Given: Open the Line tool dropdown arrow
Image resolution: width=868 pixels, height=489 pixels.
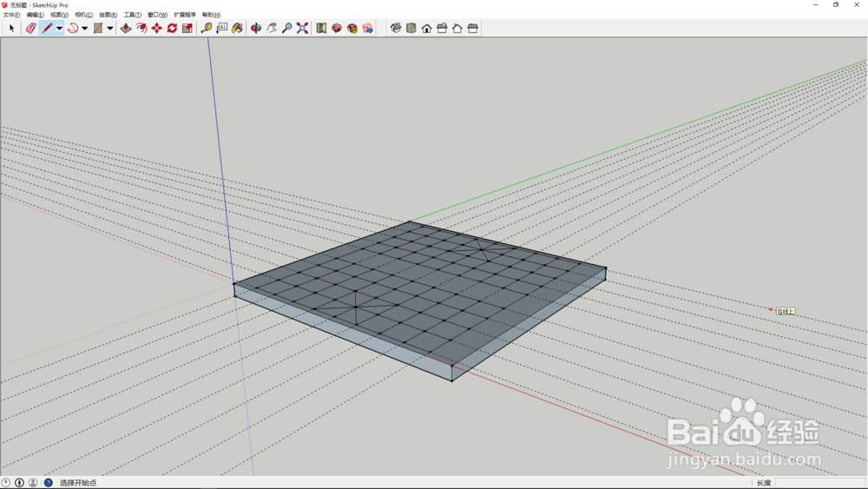Looking at the screenshot, I should (x=59, y=29).
